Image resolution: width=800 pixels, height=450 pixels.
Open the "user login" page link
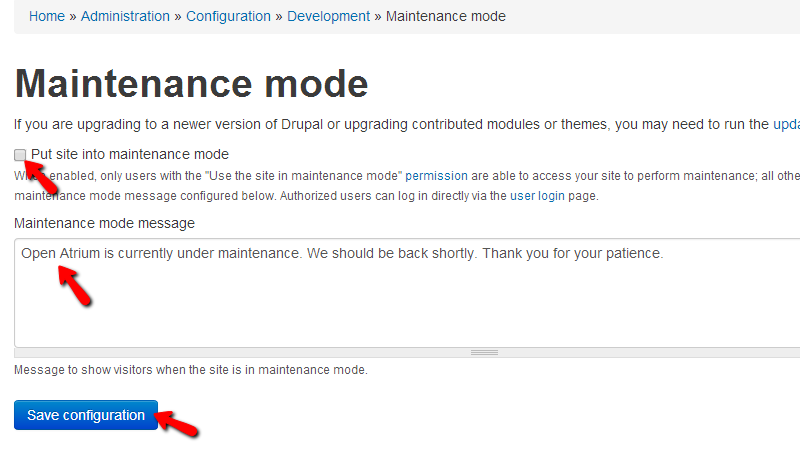pyautogui.click(x=537, y=196)
